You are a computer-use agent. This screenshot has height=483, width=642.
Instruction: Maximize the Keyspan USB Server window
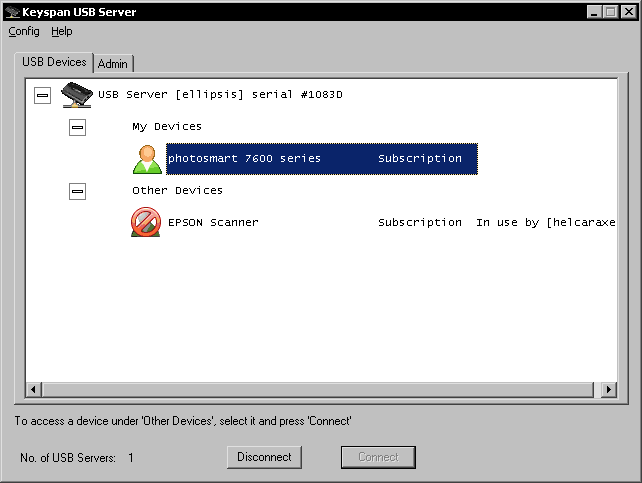pos(610,12)
